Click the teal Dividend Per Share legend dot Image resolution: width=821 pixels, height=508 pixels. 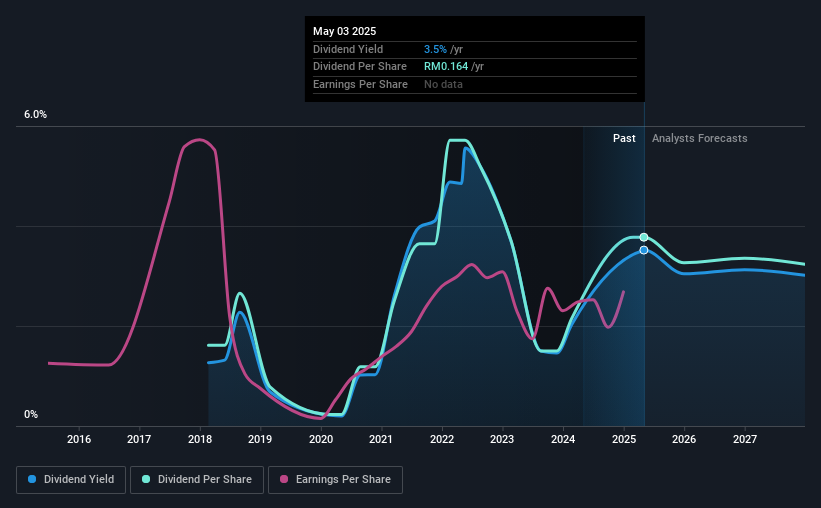point(146,479)
